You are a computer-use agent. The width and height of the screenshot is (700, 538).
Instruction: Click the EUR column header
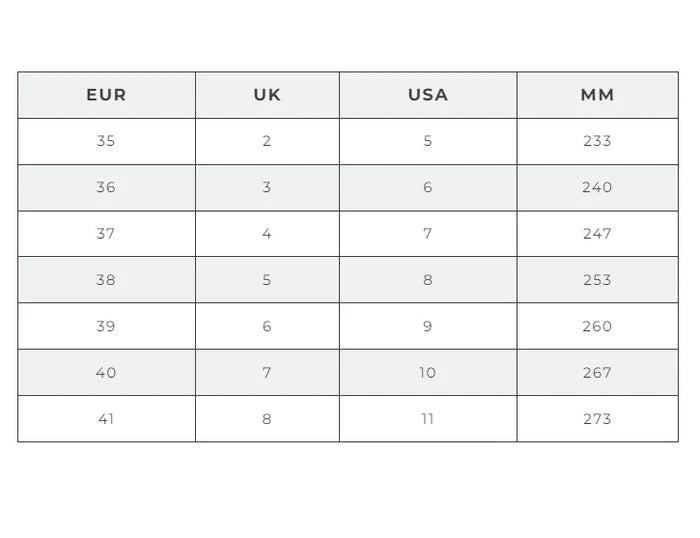(x=106, y=95)
